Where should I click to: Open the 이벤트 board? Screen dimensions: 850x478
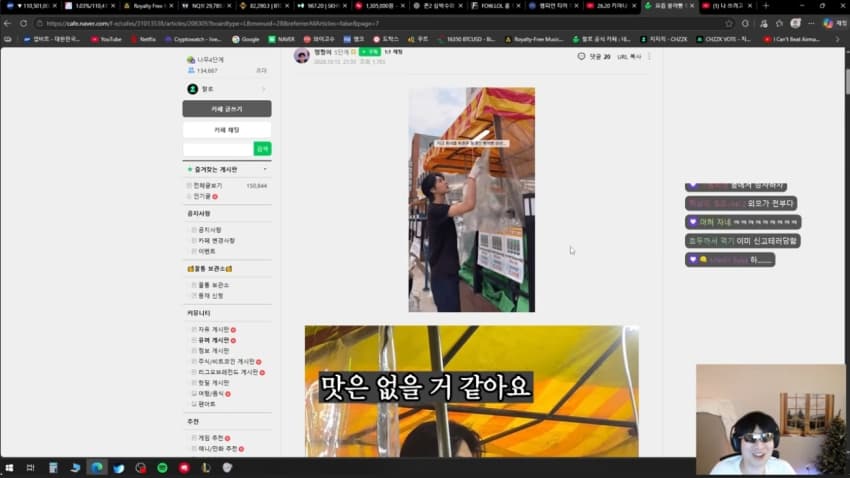click(207, 251)
